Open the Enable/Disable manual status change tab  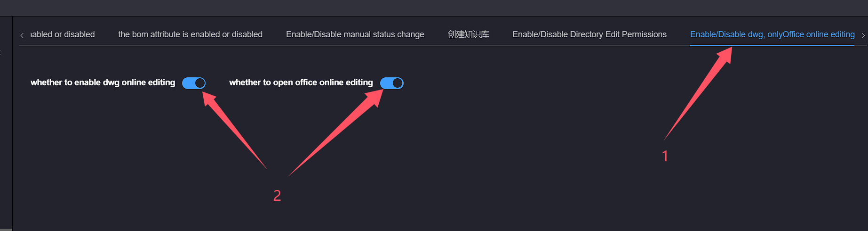tap(355, 34)
